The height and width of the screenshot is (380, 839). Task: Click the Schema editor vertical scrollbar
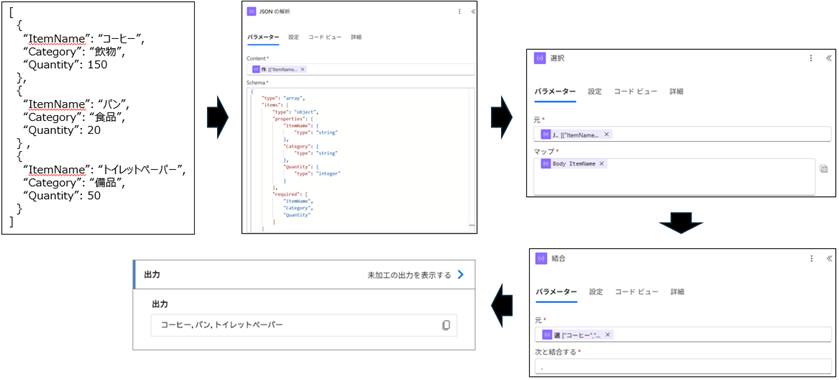click(471, 159)
